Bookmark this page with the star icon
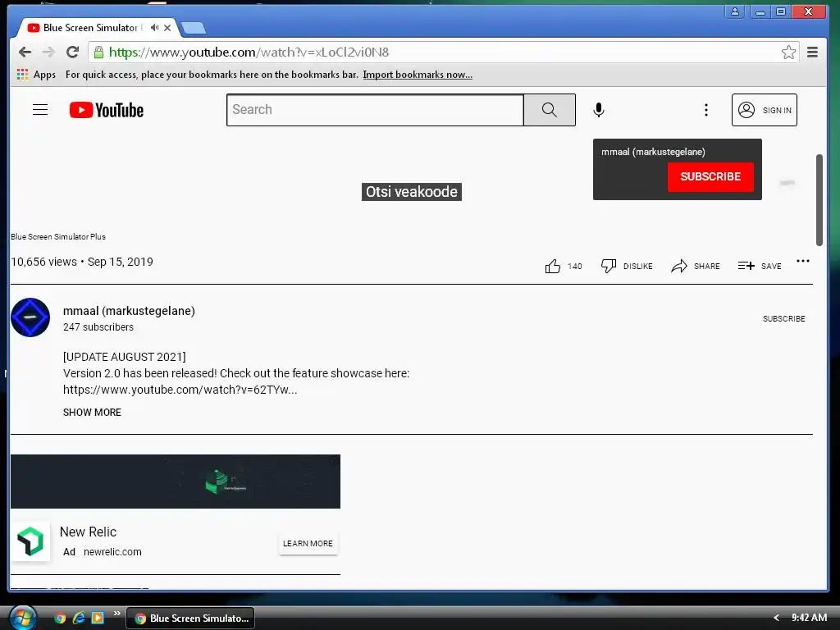The width and height of the screenshot is (840, 630). [788, 52]
